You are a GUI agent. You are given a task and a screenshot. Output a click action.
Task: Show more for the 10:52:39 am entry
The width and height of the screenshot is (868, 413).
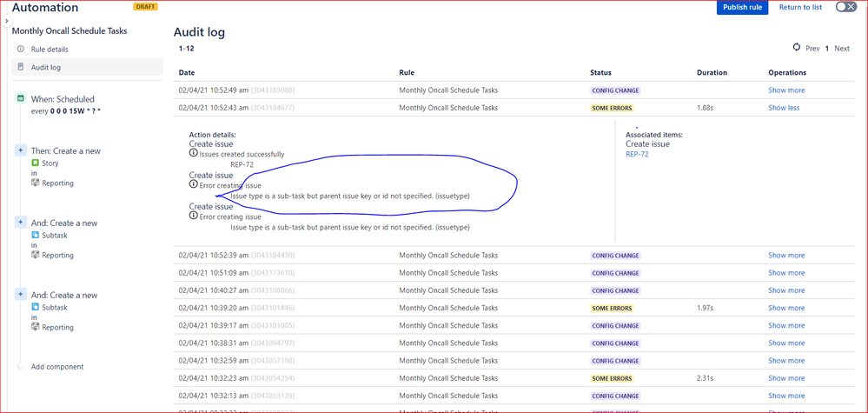pos(786,256)
